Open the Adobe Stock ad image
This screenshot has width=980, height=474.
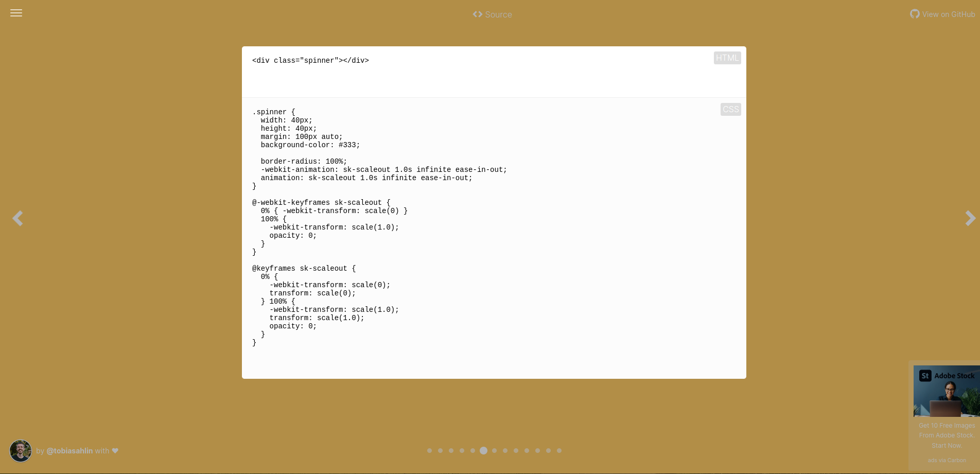point(947,391)
